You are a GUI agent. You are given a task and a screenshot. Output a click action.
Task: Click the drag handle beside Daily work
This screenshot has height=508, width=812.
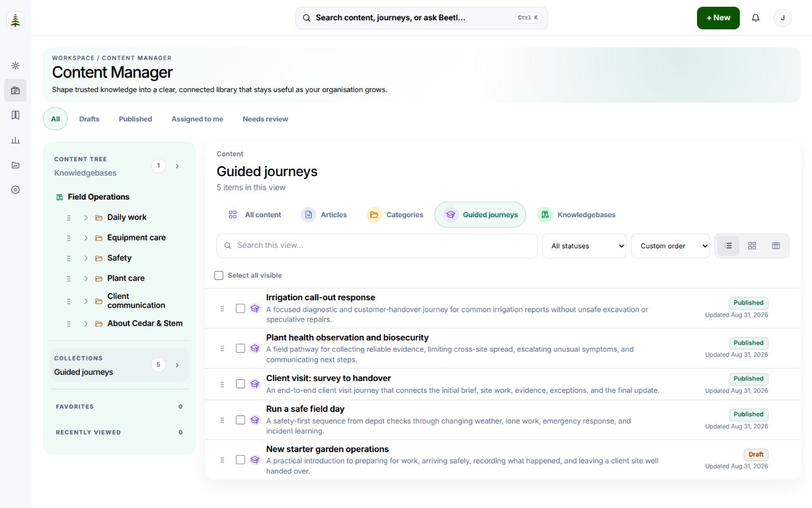[x=69, y=218]
